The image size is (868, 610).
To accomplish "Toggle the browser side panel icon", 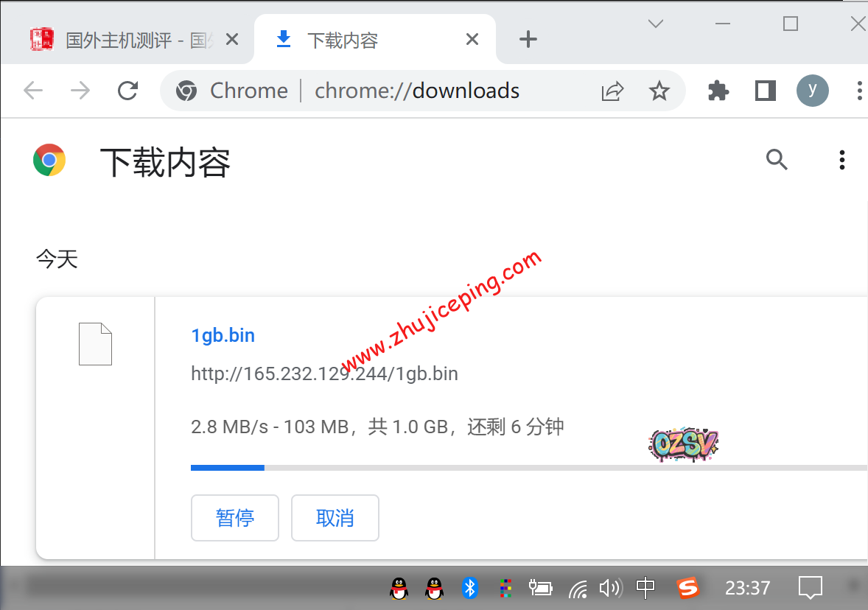I will click(766, 91).
